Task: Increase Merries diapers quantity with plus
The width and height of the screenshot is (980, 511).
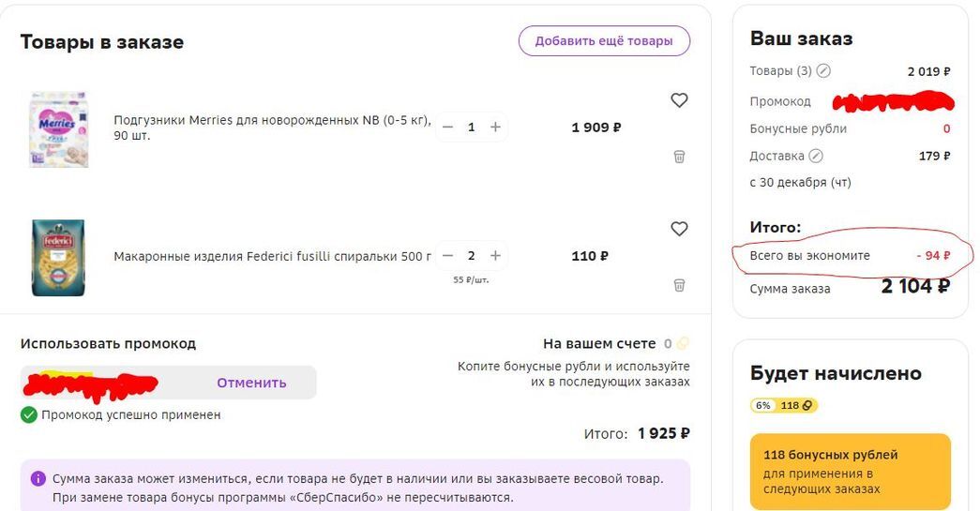Action: pyautogui.click(x=495, y=128)
